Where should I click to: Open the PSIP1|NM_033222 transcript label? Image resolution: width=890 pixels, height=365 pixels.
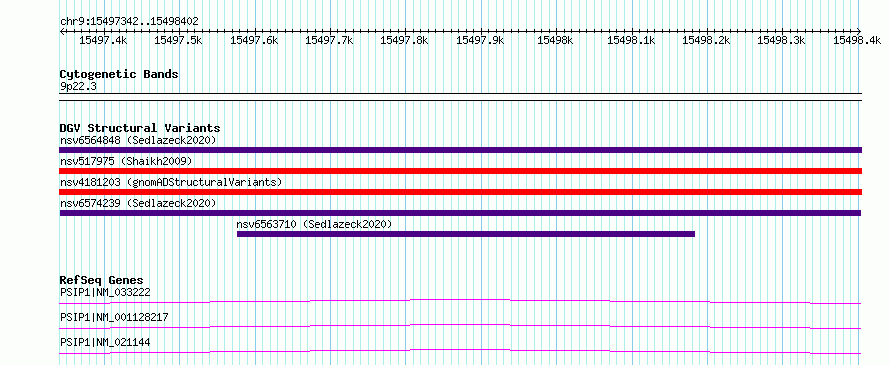[x=106, y=292]
